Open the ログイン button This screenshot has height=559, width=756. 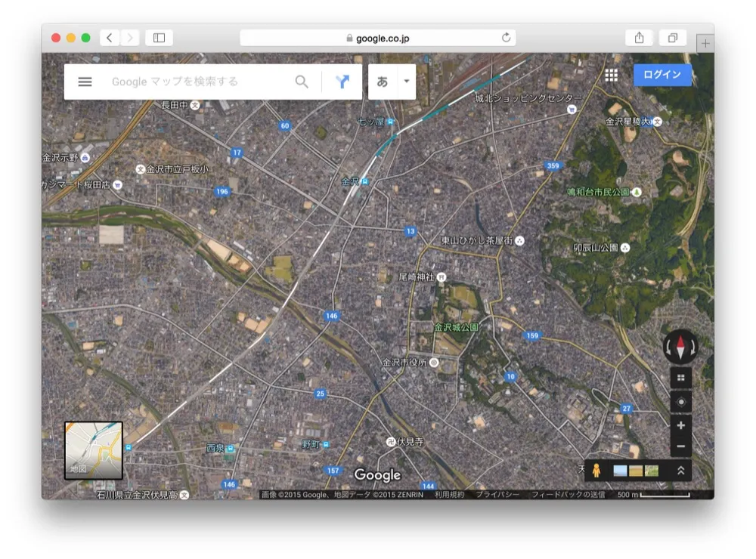pos(661,75)
